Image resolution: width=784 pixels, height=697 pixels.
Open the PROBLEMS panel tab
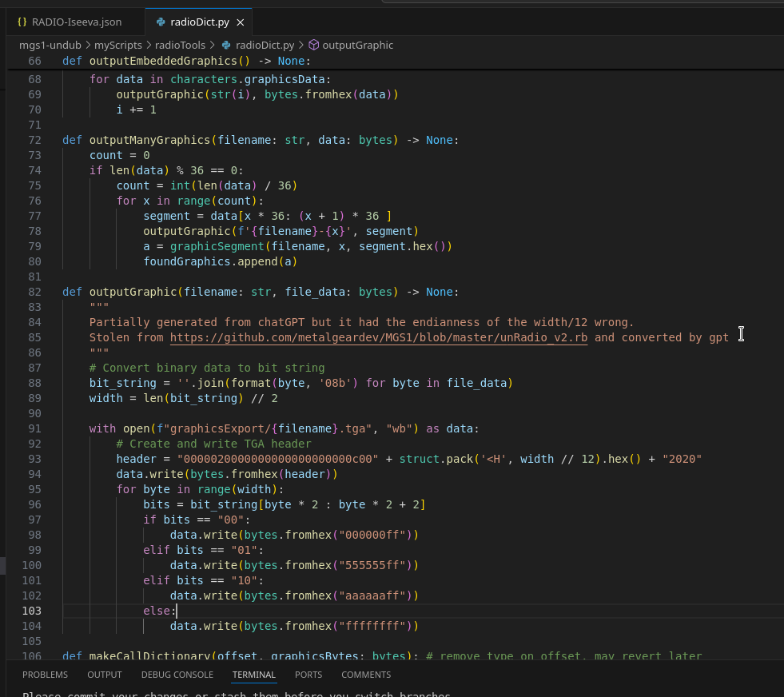45,675
